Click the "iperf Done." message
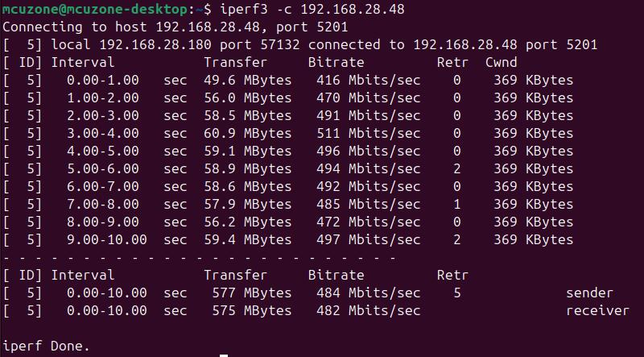This screenshot has width=644, height=357. click(46, 346)
